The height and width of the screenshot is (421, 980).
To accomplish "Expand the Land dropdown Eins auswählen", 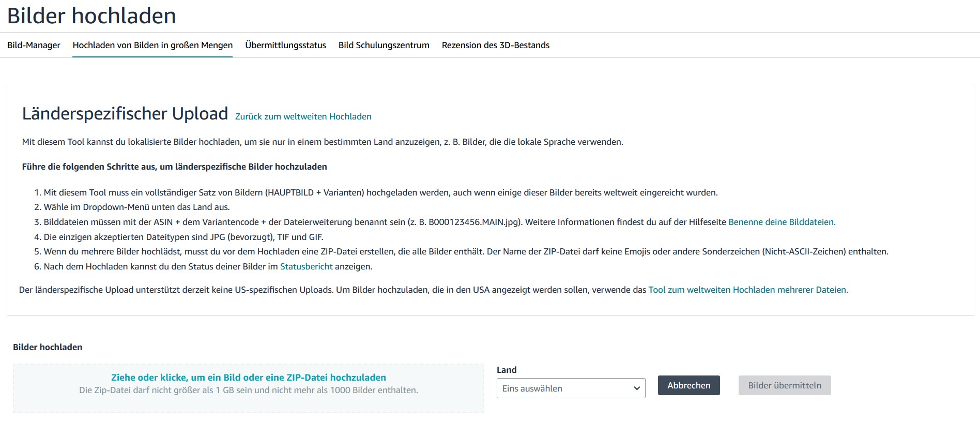I will [571, 388].
